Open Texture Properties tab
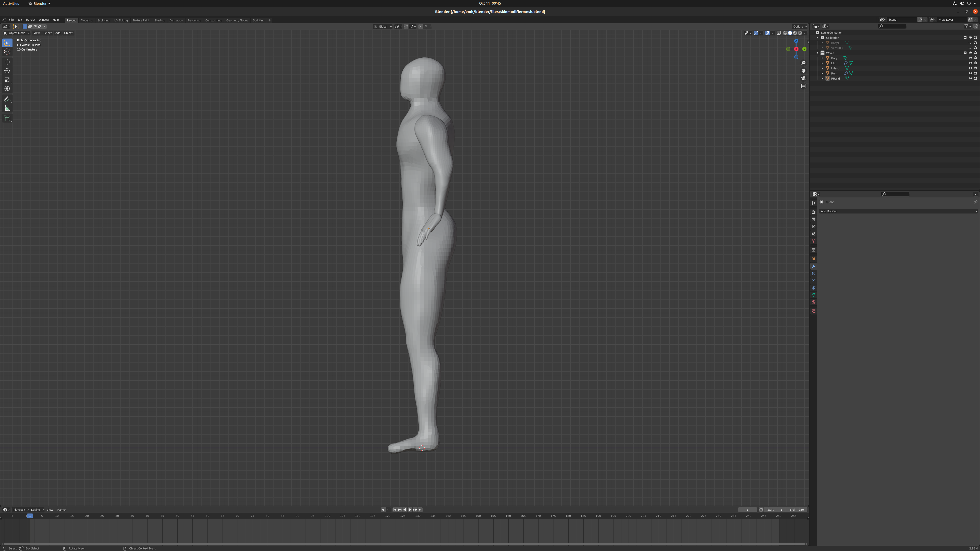This screenshot has width=980, height=551. click(x=813, y=311)
